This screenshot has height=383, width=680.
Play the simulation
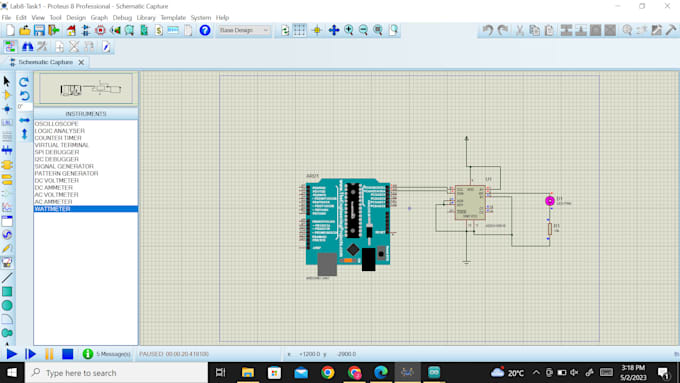pos(12,354)
